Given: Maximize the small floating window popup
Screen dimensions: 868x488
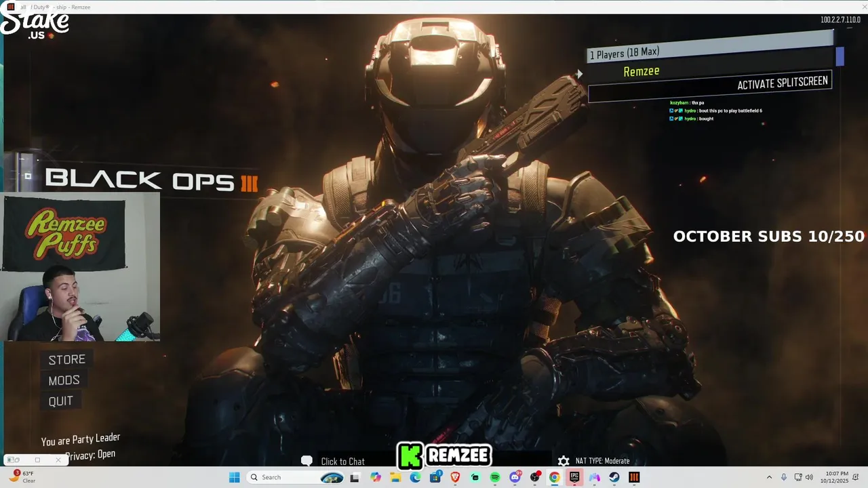Looking at the screenshot, I should [x=37, y=460].
